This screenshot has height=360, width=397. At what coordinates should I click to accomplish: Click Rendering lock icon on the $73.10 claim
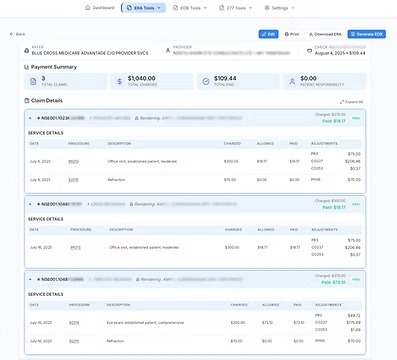click(138, 279)
